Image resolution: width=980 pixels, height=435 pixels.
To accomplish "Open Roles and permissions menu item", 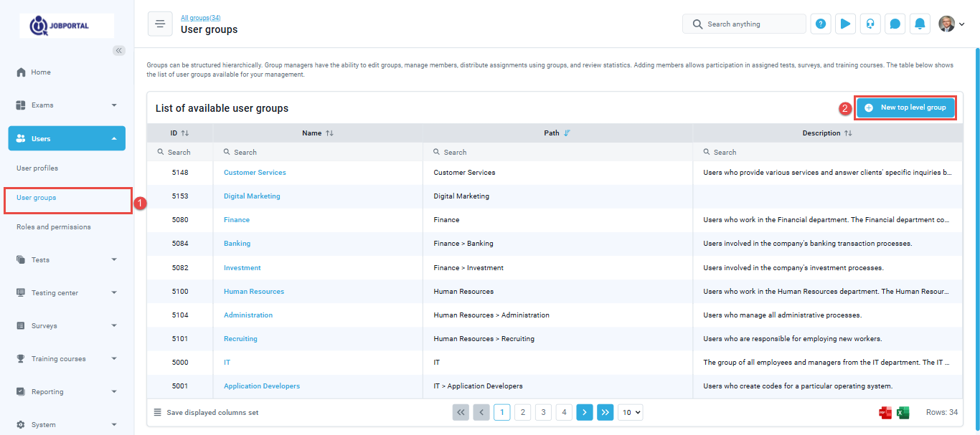I will point(54,227).
